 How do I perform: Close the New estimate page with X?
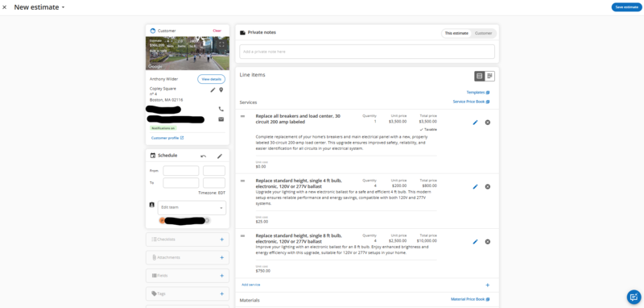pyautogui.click(x=5, y=7)
